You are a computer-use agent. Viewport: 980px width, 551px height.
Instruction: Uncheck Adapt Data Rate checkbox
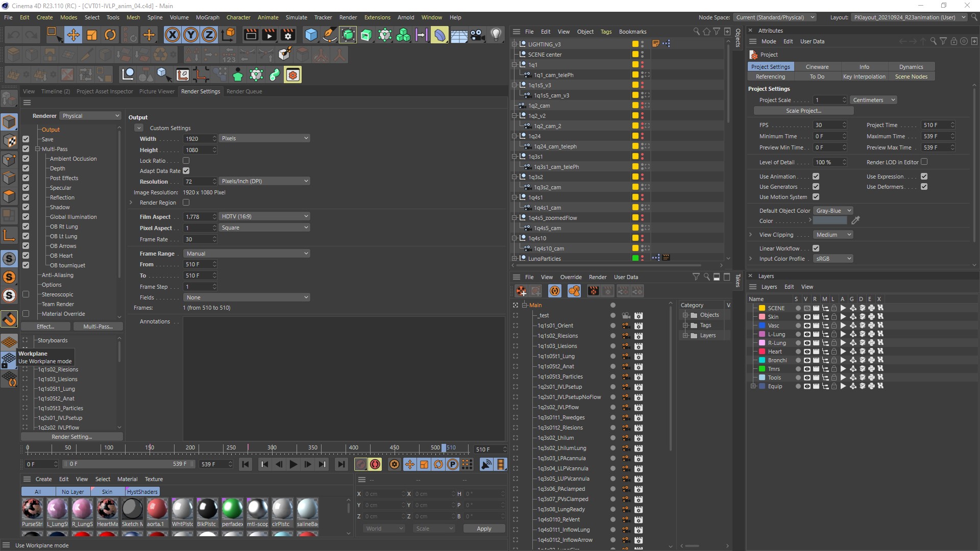click(186, 171)
